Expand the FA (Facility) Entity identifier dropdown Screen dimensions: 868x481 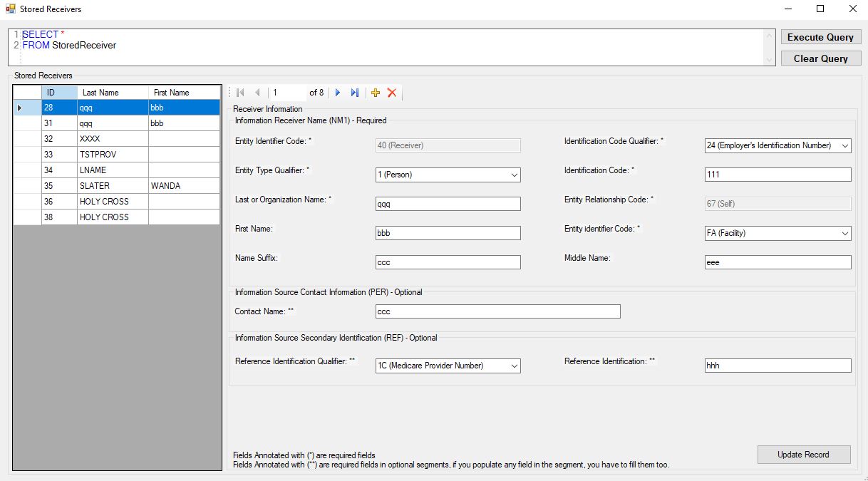point(845,233)
